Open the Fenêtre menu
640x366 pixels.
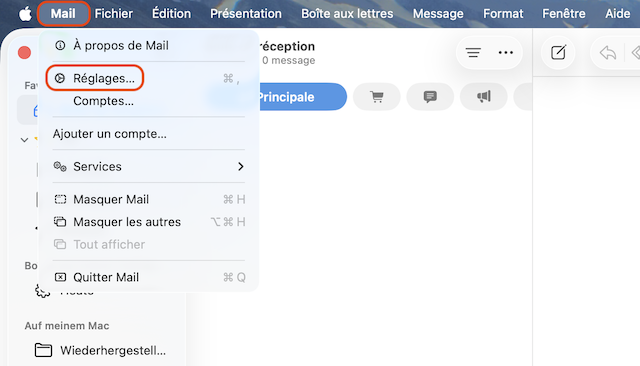coord(563,13)
